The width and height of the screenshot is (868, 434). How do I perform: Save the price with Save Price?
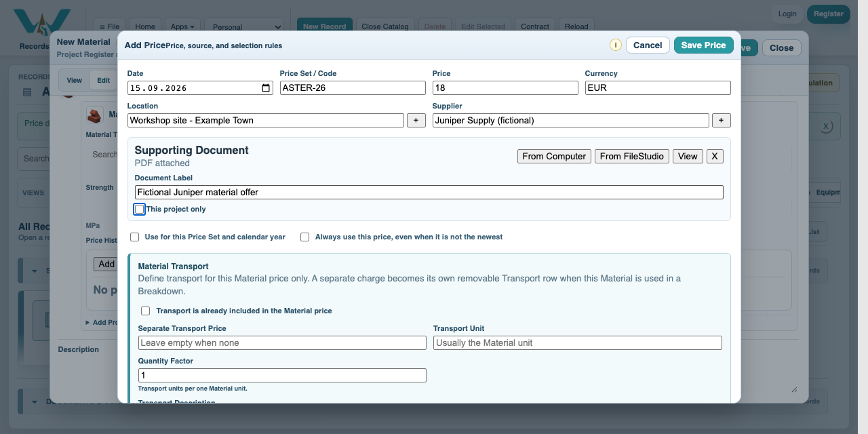[x=703, y=45]
